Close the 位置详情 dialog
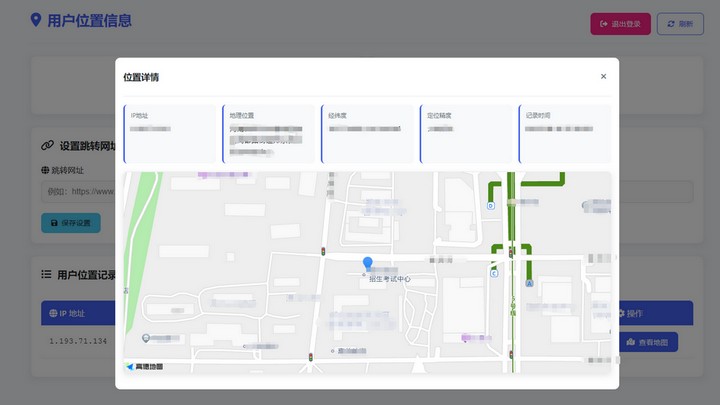This screenshot has width=720, height=405. pos(603,77)
